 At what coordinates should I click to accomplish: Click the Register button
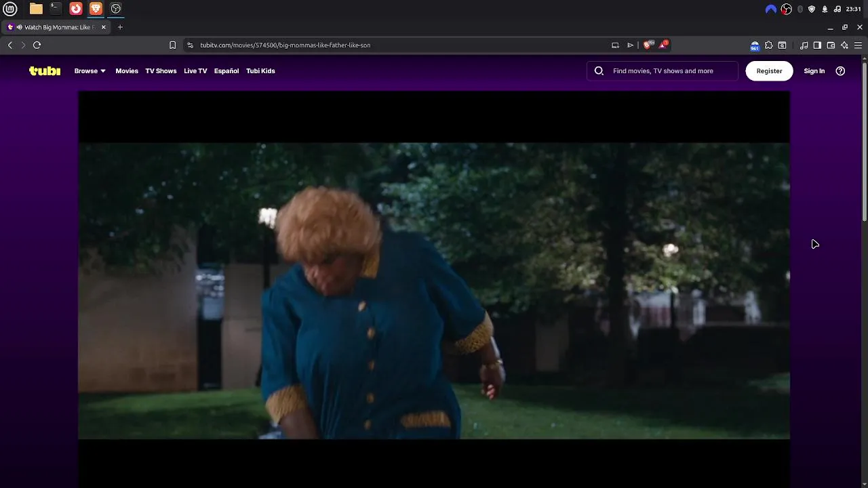coord(769,70)
